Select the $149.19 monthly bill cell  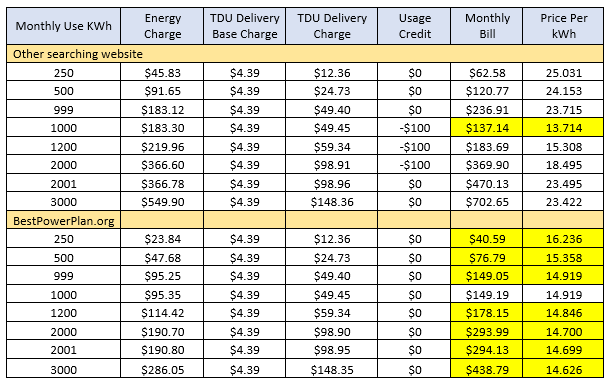[x=487, y=294]
